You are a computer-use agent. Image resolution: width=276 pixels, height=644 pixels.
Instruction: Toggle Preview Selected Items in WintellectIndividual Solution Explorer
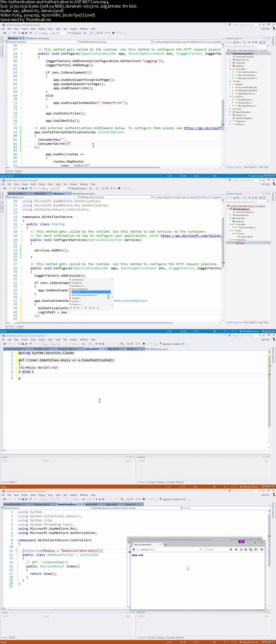click(264, 42)
